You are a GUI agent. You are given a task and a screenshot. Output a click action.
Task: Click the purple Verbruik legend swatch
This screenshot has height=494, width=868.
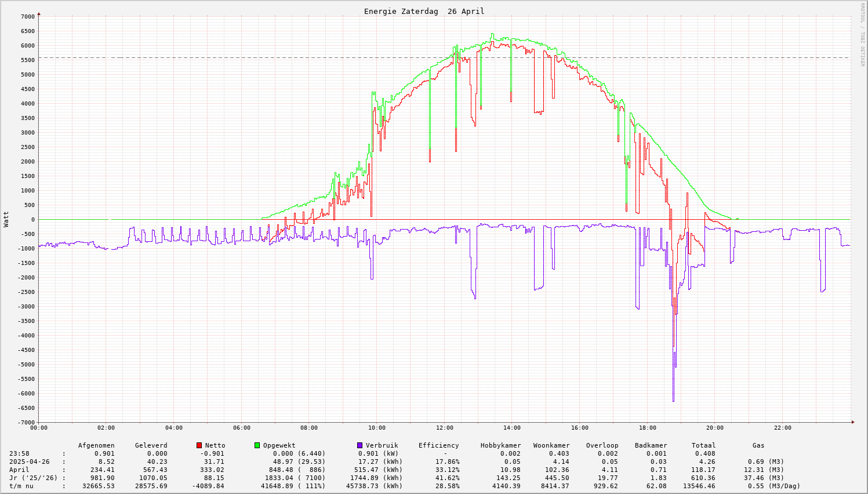point(359,445)
